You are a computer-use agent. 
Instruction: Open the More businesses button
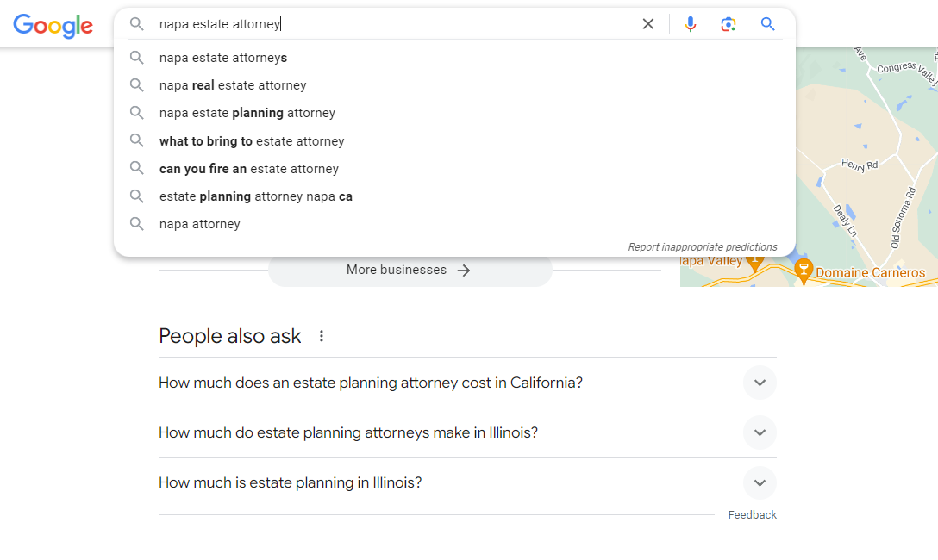(x=410, y=271)
